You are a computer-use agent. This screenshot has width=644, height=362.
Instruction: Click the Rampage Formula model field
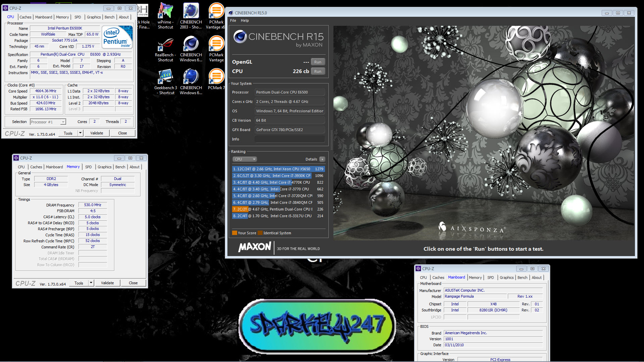tap(475, 296)
